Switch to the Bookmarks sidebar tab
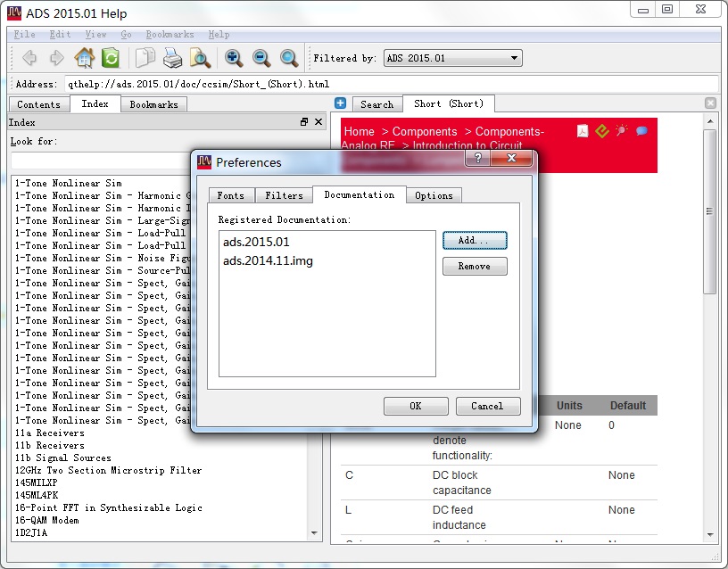Image resolution: width=728 pixels, height=569 pixels. (153, 104)
